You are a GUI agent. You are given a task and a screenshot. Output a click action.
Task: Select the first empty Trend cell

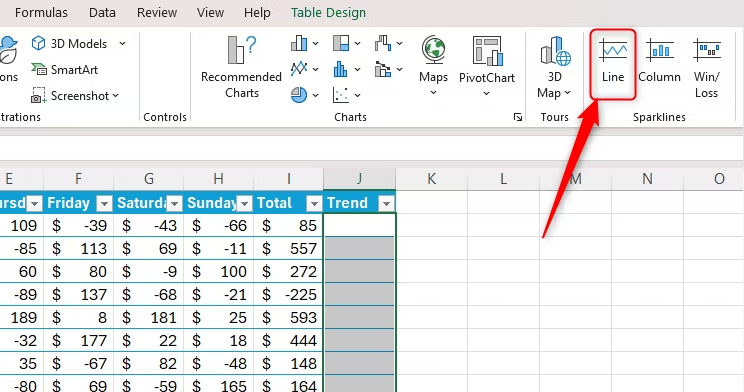tap(359, 225)
